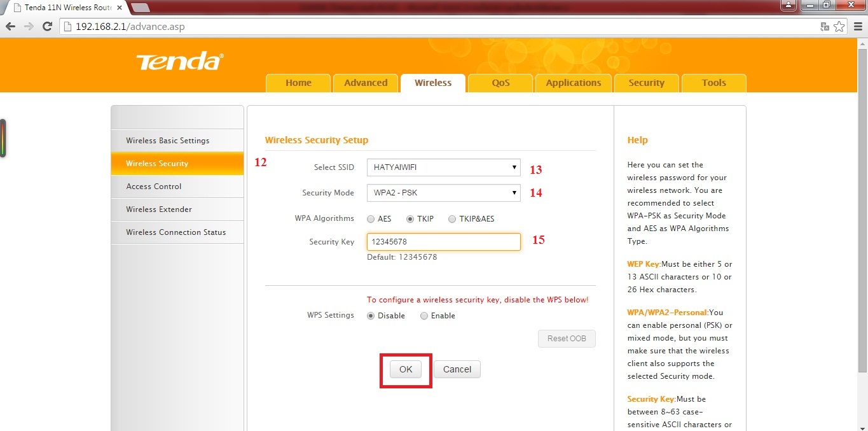This screenshot has width=868, height=431.
Task: Click the 'Default: 12345678' hint text
Action: [x=402, y=257]
